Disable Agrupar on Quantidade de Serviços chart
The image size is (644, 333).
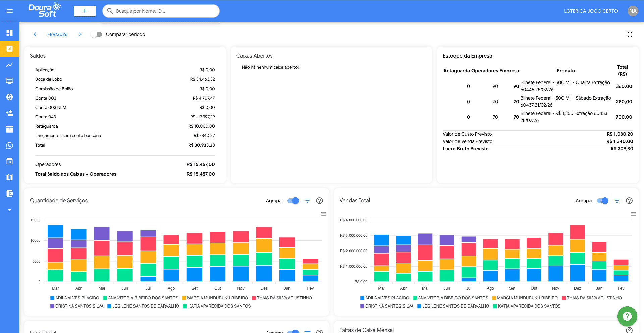point(293,200)
